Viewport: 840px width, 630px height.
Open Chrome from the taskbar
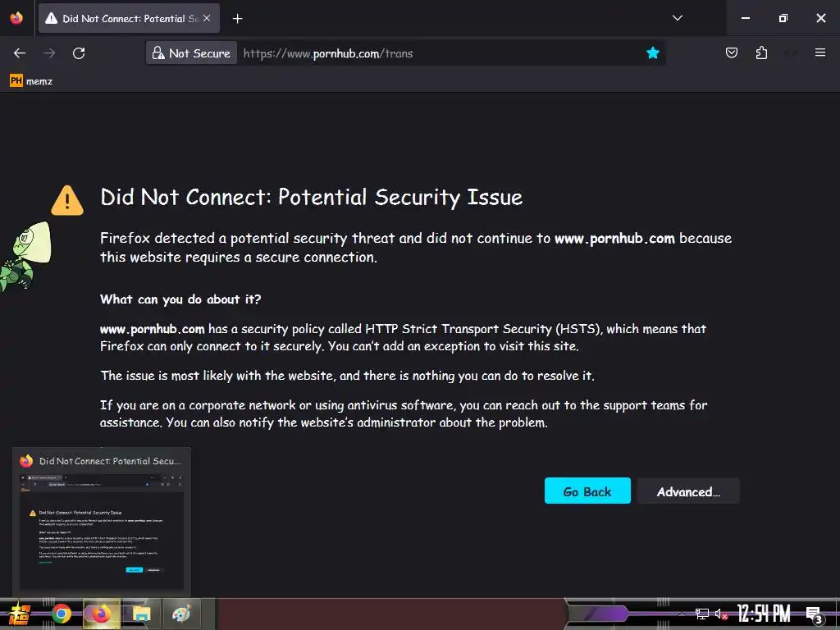[x=62, y=614]
